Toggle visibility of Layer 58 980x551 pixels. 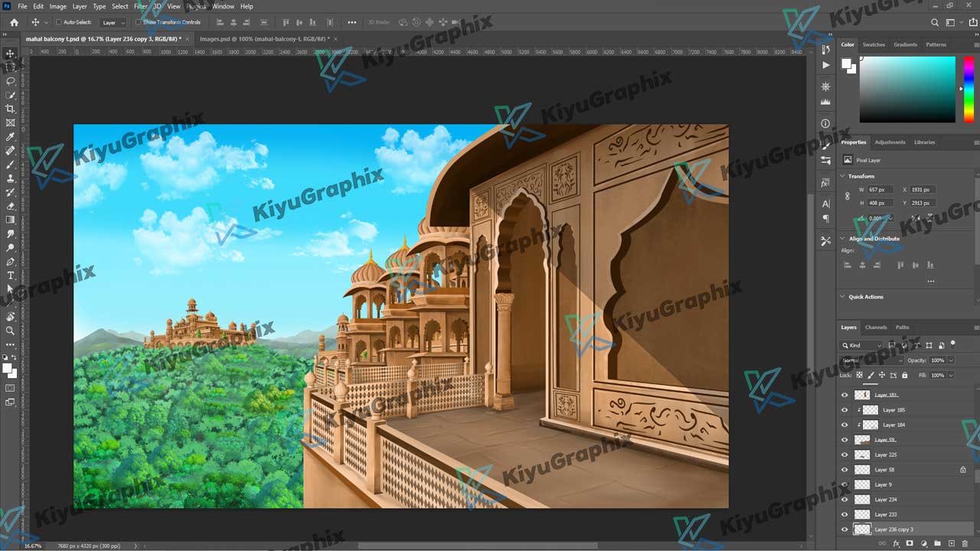(x=844, y=470)
